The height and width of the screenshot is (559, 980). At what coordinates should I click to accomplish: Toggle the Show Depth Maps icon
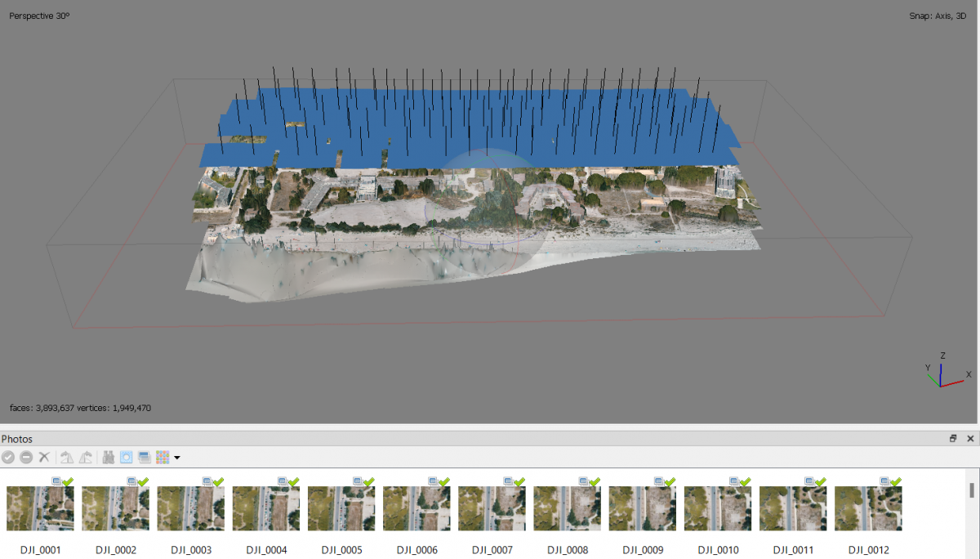coord(145,458)
